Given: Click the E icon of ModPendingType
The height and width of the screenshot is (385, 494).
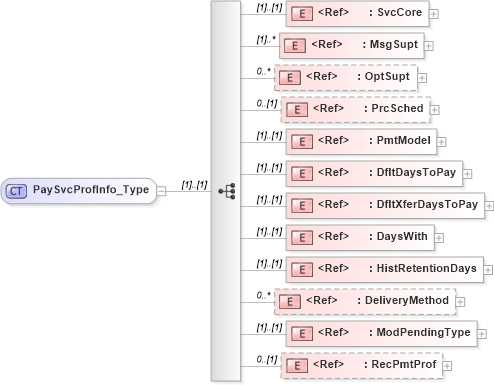Looking at the screenshot, I should [x=302, y=334].
